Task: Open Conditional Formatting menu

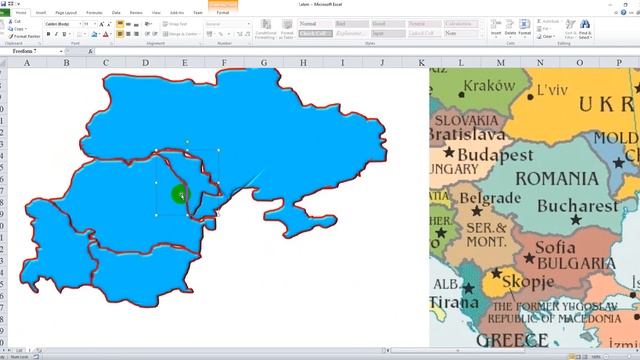Action: (265, 29)
